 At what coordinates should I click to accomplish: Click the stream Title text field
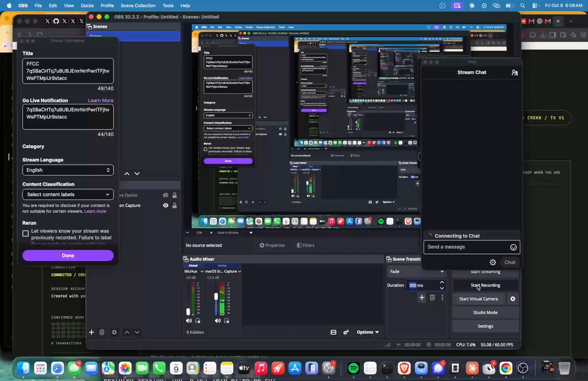click(x=68, y=71)
